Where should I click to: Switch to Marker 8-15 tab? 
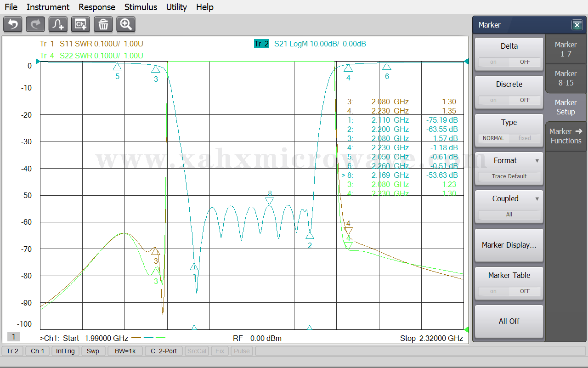[565, 78]
